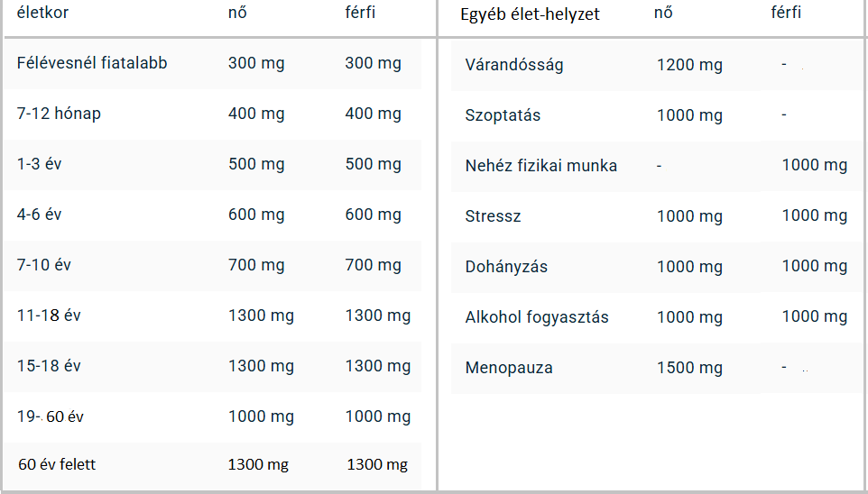This screenshot has width=868, height=494.
Task: Select the 'Várandósság' row label
Action: coord(514,65)
